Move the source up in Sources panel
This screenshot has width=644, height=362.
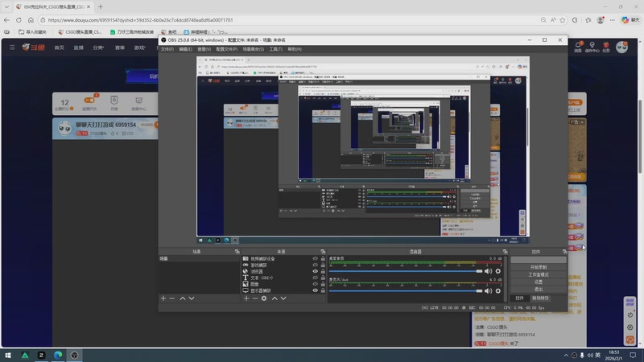[x=275, y=298]
